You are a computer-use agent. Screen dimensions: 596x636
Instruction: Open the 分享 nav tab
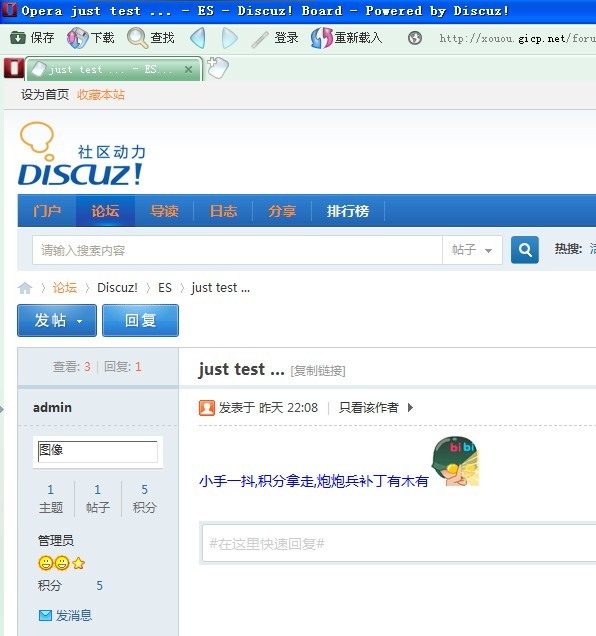282,211
